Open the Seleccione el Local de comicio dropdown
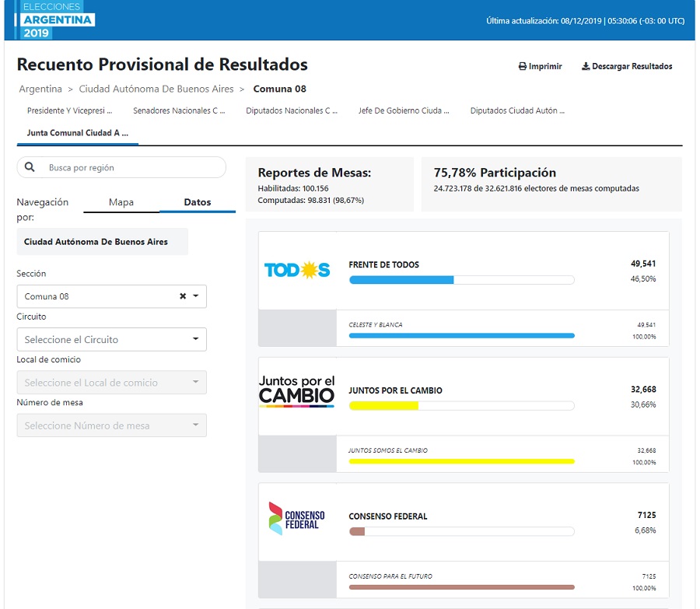The width and height of the screenshot is (700, 609). 111,382
